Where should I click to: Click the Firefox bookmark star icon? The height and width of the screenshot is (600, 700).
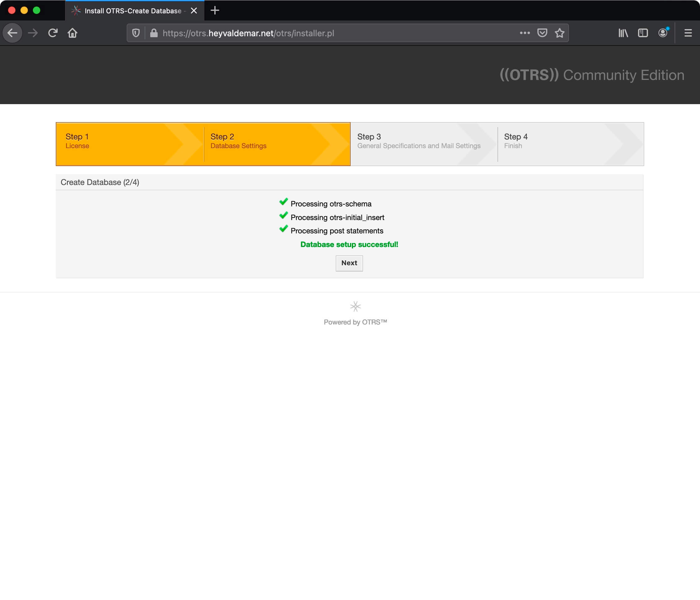tap(559, 33)
